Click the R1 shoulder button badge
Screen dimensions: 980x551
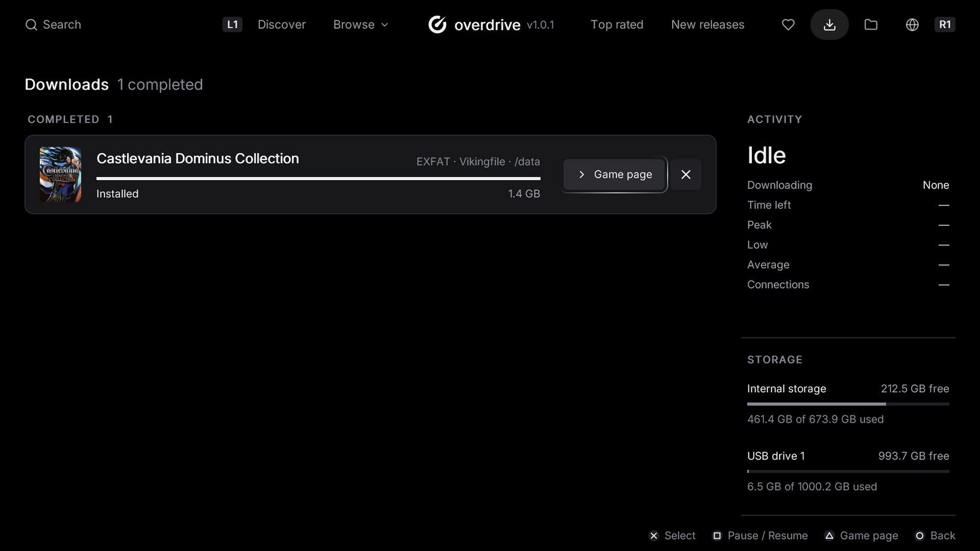pos(945,24)
